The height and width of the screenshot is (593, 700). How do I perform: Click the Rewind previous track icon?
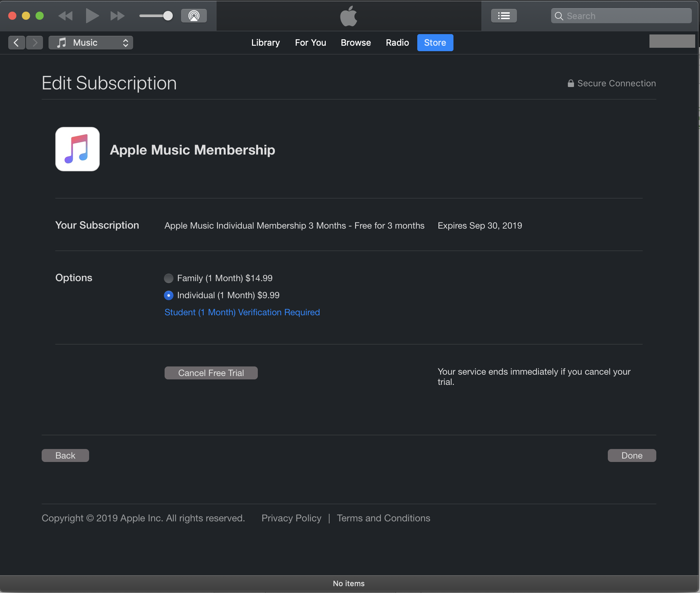click(x=65, y=16)
